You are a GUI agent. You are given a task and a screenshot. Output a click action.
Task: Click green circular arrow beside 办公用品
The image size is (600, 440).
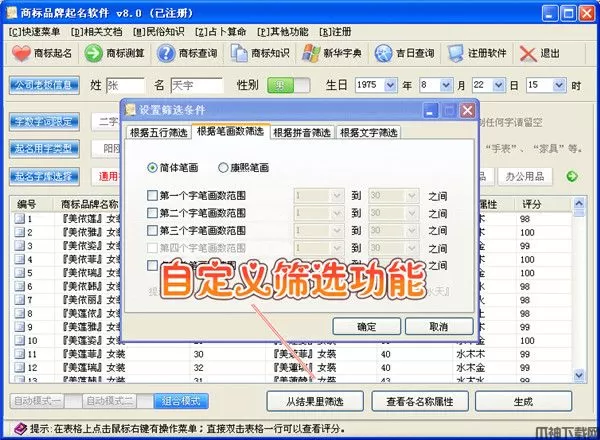tap(572, 176)
